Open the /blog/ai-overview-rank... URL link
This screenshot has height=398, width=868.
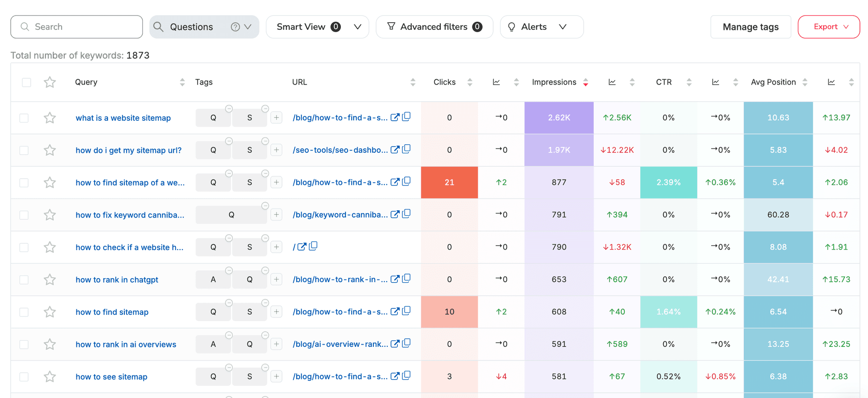coord(340,344)
